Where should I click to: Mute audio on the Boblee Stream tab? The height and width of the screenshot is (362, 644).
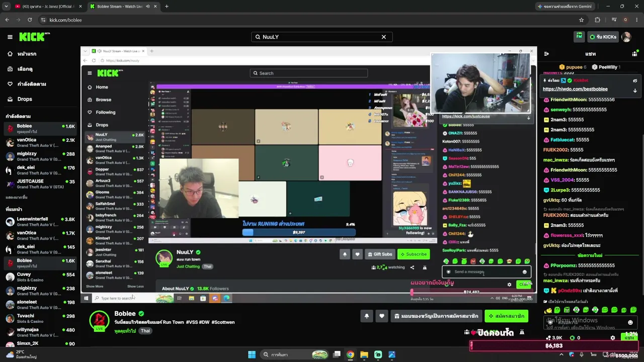coord(147,7)
